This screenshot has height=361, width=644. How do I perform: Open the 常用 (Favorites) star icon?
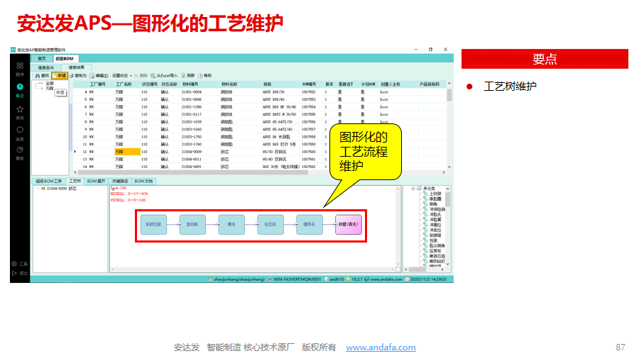[20, 111]
